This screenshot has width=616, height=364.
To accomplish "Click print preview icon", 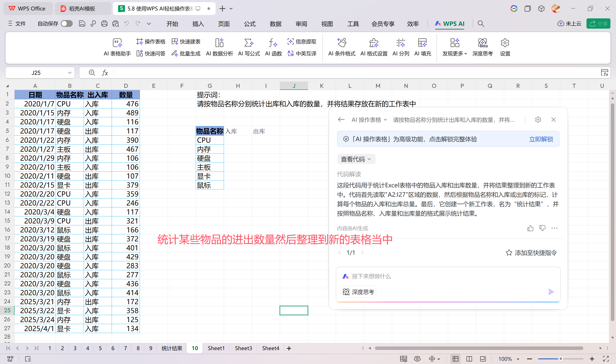I will (x=116, y=23).
